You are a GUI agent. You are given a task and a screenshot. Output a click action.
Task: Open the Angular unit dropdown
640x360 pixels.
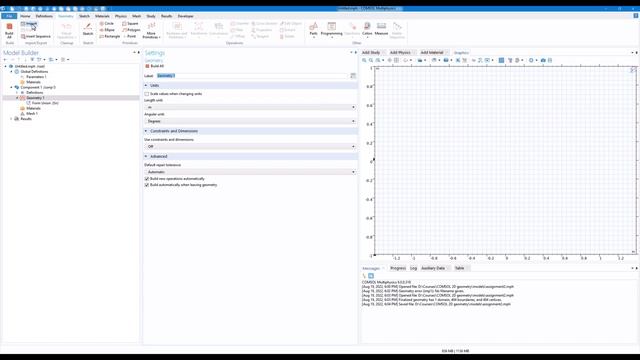click(x=250, y=121)
